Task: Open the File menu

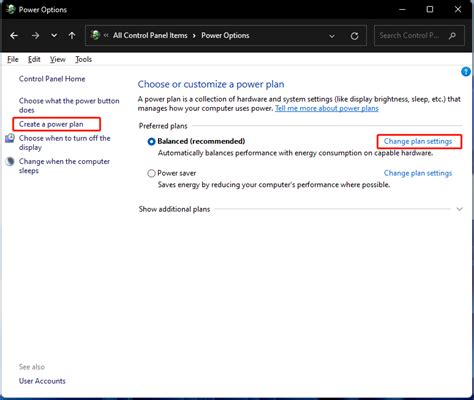Action: [13, 59]
